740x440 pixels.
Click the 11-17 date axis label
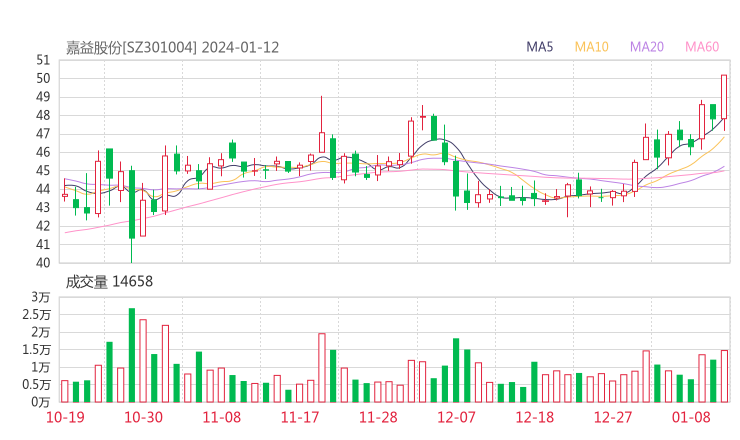click(x=300, y=417)
